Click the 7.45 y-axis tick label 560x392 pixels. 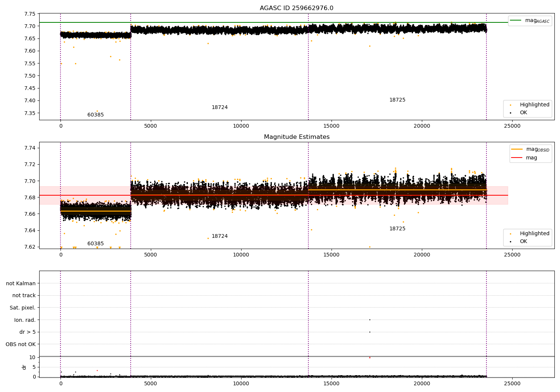coord(29,88)
